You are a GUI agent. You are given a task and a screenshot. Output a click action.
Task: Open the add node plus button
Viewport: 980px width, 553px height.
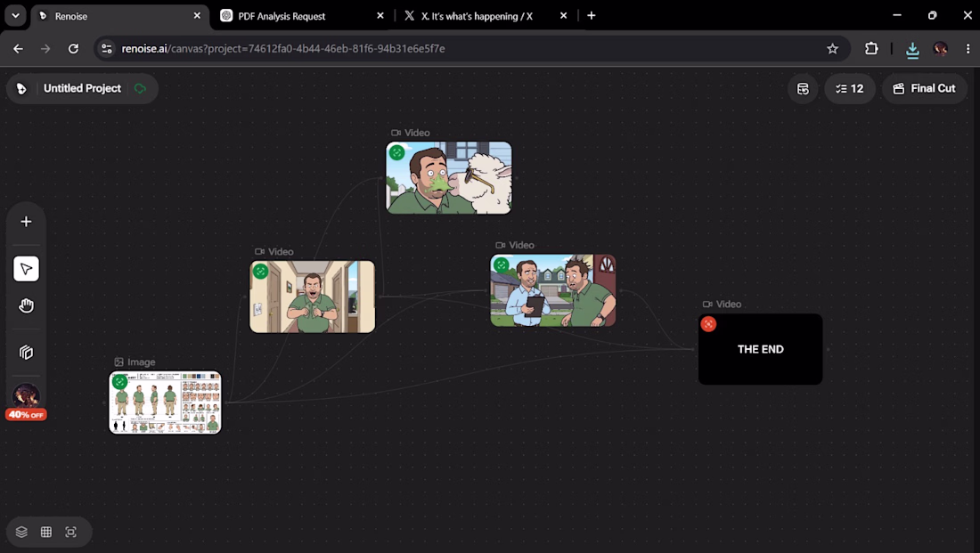coord(26,222)
